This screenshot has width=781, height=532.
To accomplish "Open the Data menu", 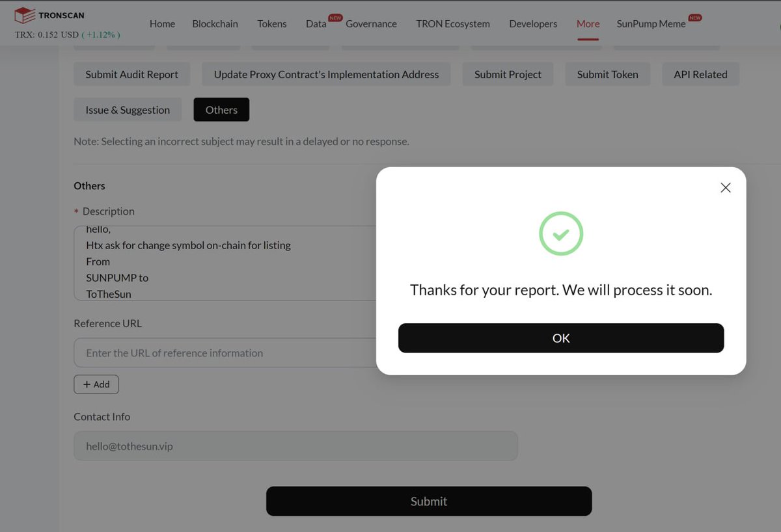I will (316, 23).
